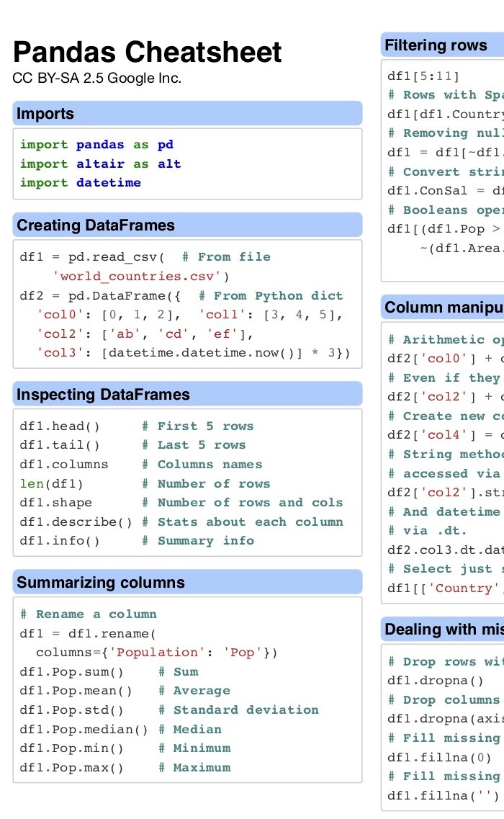Click the 'world_countries.csv' string

pos(137,277)
